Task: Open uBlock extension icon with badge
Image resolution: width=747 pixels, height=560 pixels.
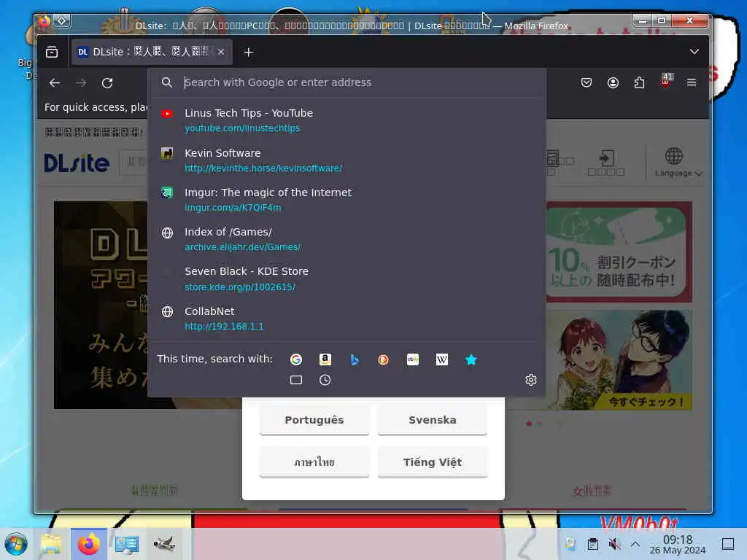Action: (x=666, y=81)
